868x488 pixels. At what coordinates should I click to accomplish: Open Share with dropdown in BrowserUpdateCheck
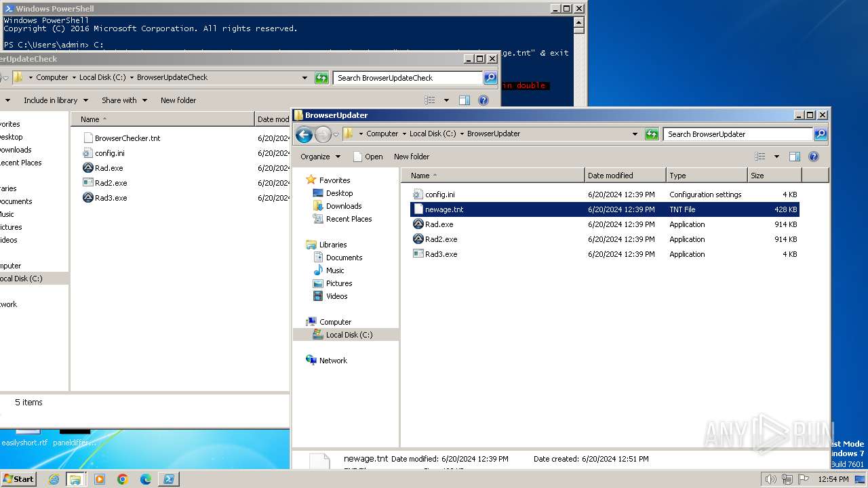point(123,100)
